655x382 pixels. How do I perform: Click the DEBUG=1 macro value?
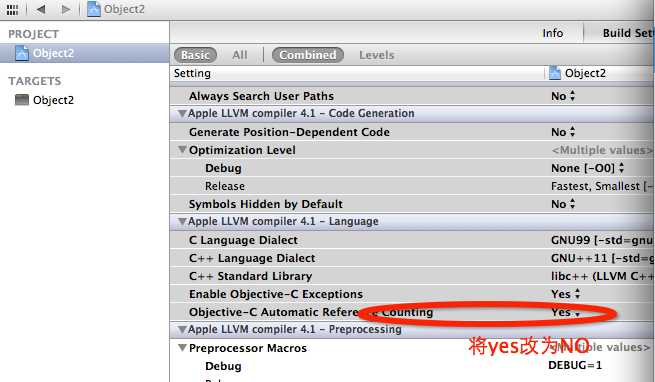pos(575,365)
